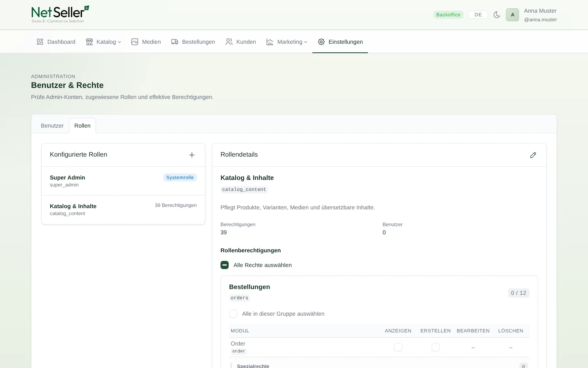Image resolution: width=588 pixels, height=368 pixels.
Task: Switch to the Benutzer tab
Action: coord(52,126)
